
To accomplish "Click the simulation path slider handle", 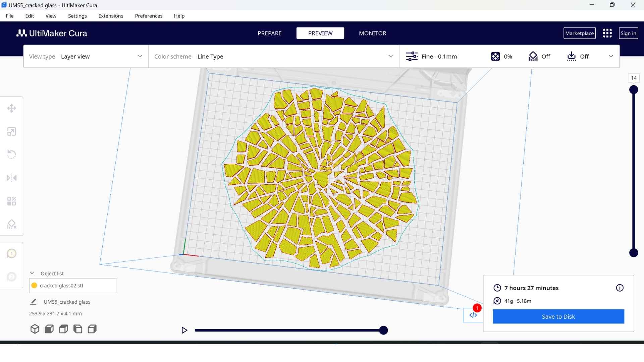I will point(383,330).
